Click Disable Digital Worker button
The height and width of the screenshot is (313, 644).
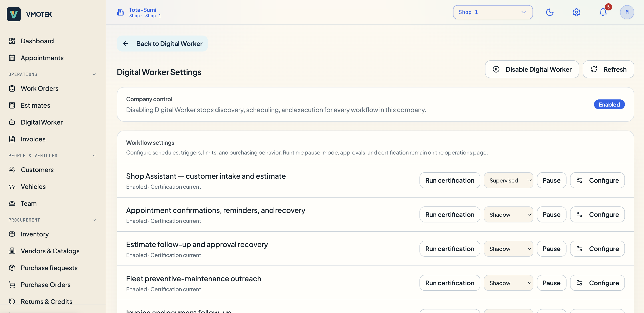532,69
